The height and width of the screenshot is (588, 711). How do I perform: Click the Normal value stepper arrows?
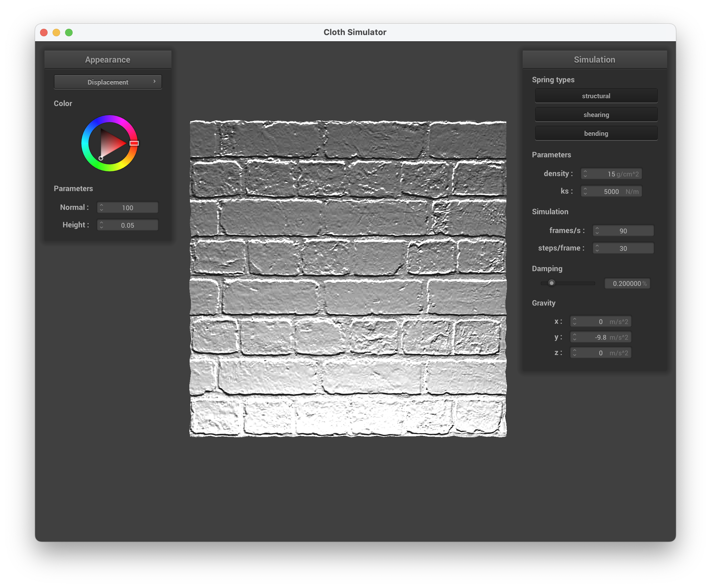102,207
